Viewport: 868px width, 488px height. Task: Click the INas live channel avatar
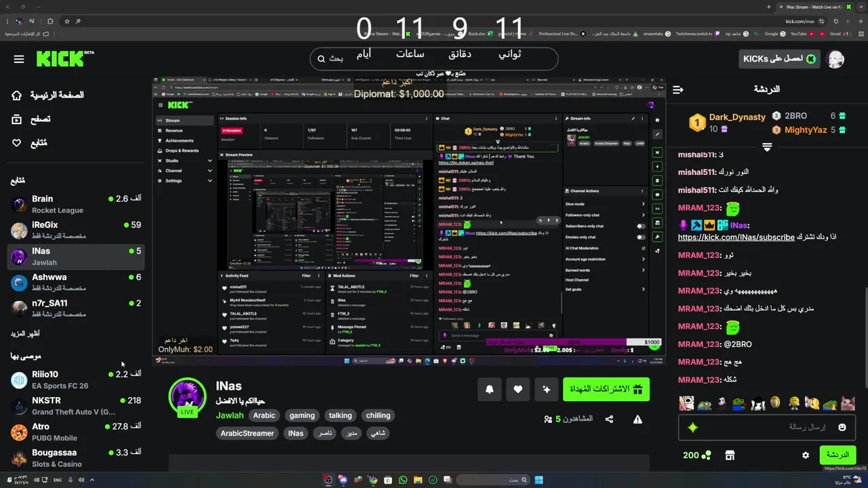point(187,396)
